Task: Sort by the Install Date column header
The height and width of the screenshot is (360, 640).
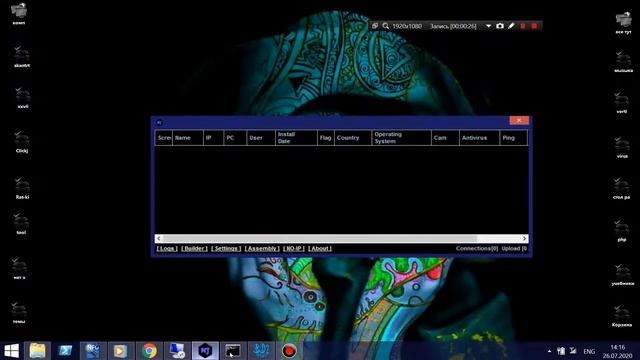Action: pyautogui.click(x=296, y=138)
